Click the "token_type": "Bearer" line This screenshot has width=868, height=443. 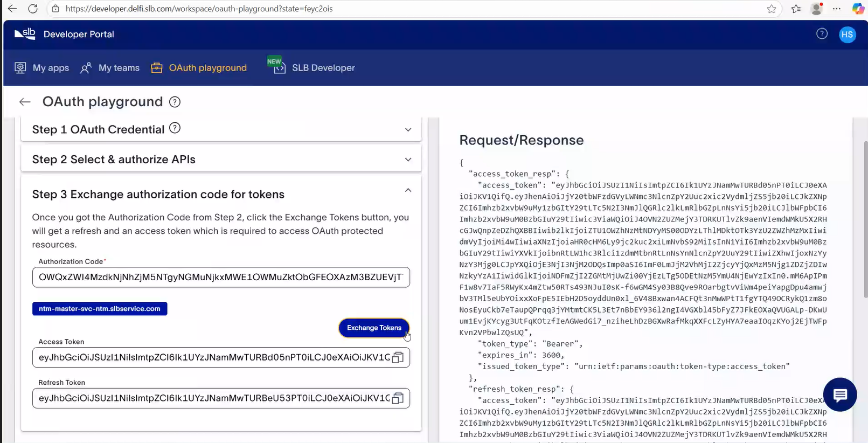pos(530,344)
